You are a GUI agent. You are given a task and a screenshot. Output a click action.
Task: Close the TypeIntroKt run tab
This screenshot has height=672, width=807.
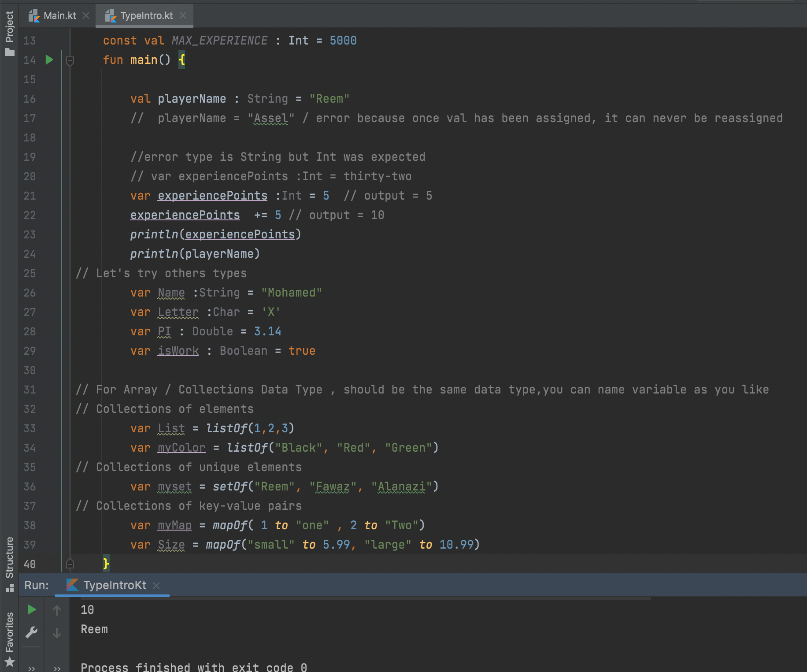[157, 586]
